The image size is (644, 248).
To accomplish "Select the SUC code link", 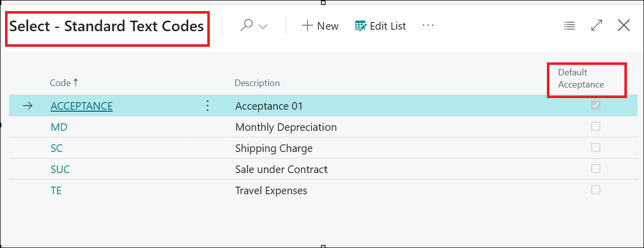I will point(60,170).
